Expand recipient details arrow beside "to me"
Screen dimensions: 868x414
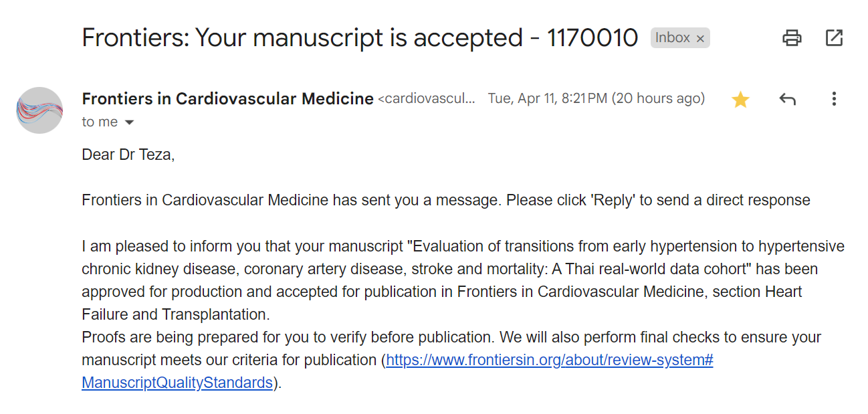pos(130,122)
